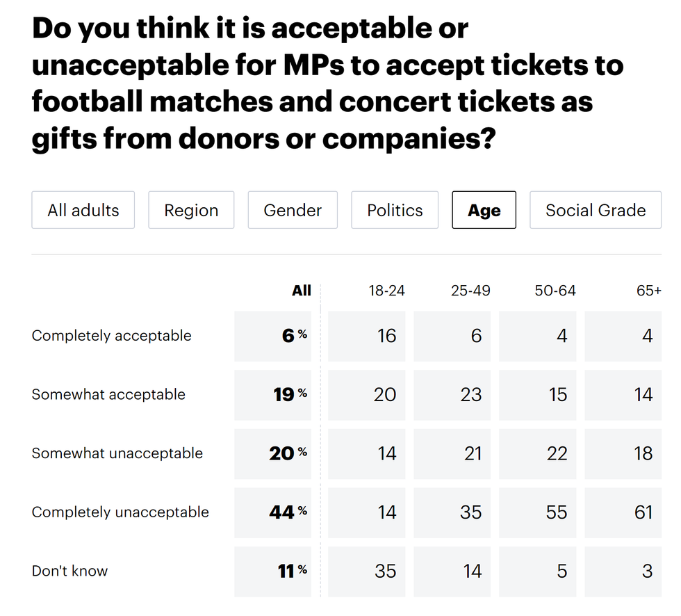The height and width of the screenshot is (616, 681).
Task: Click the 50-64 column header
Action: pyautogui.click(x=555, y=291)
